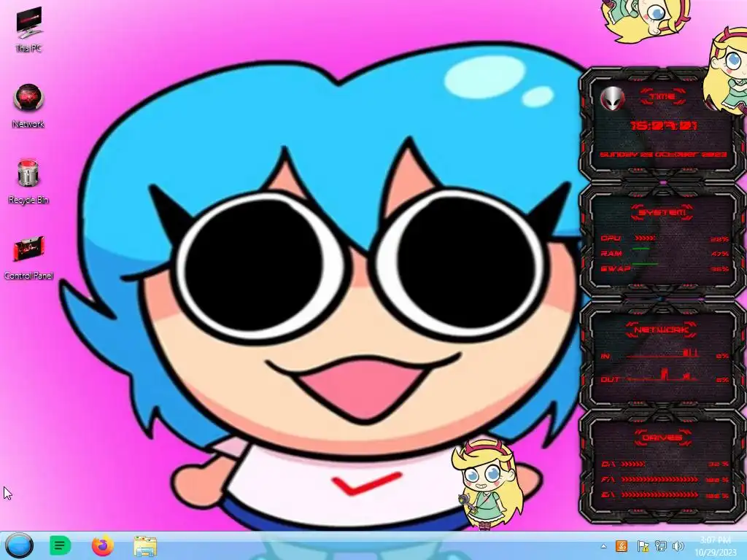
Task: Show hidden tray icons arrow
Action: click(x=603, y=546)
